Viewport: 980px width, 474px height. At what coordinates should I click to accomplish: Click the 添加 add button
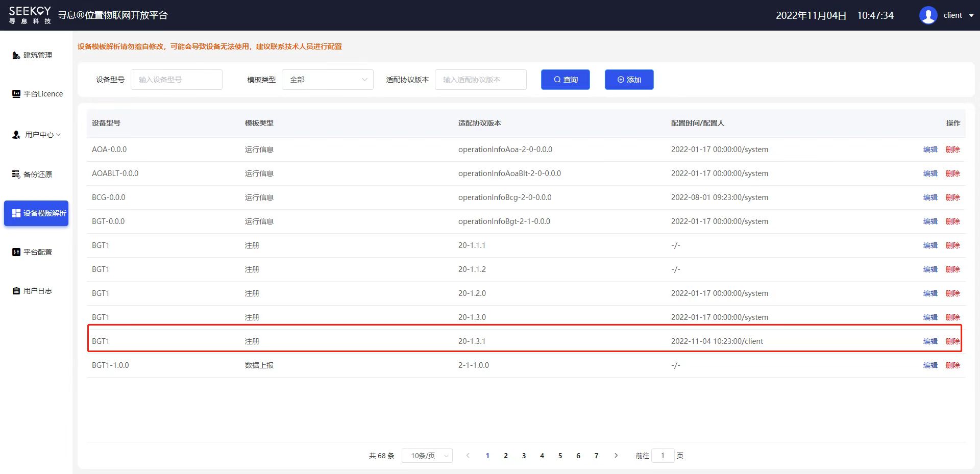click(629, 80)
